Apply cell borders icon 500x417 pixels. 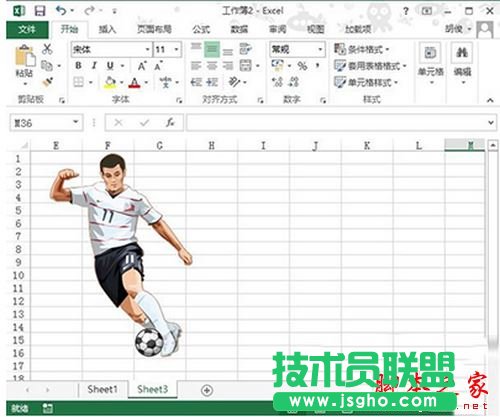coord(78,82)
